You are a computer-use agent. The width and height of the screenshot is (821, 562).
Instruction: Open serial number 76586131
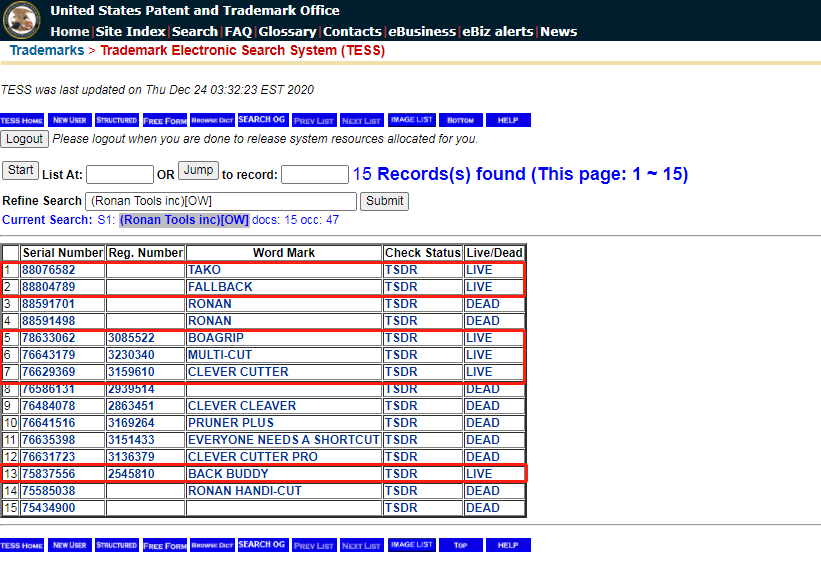(x=49, y=389)
